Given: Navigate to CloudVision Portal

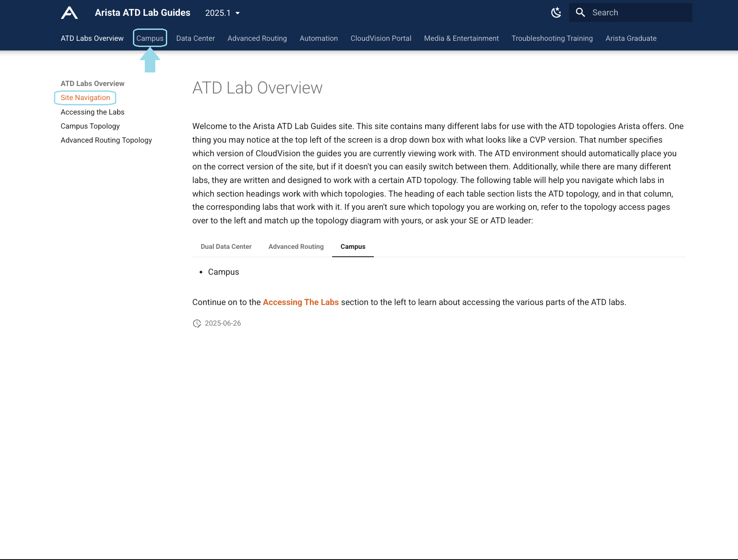Looking at the screenshot, I should click(x=380, y=38).
